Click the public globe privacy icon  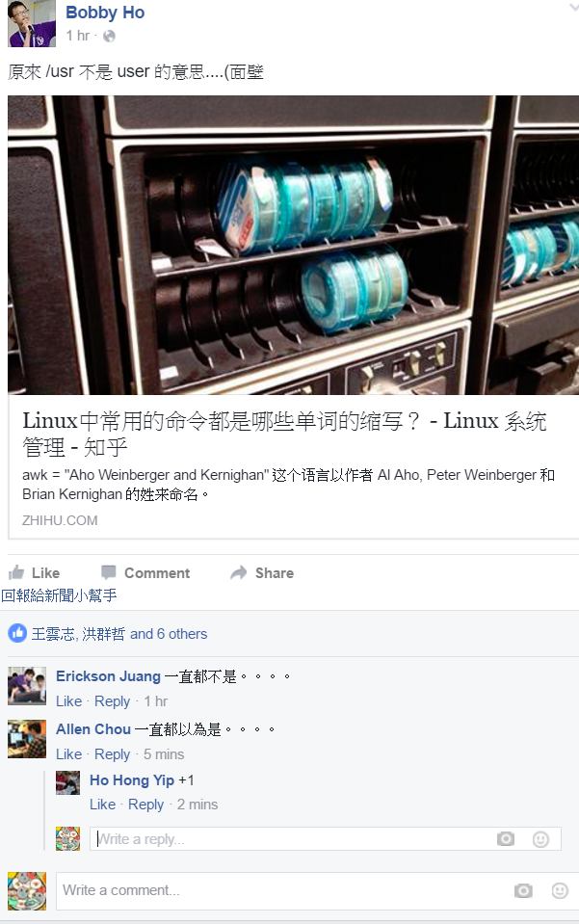click(109, 36)
